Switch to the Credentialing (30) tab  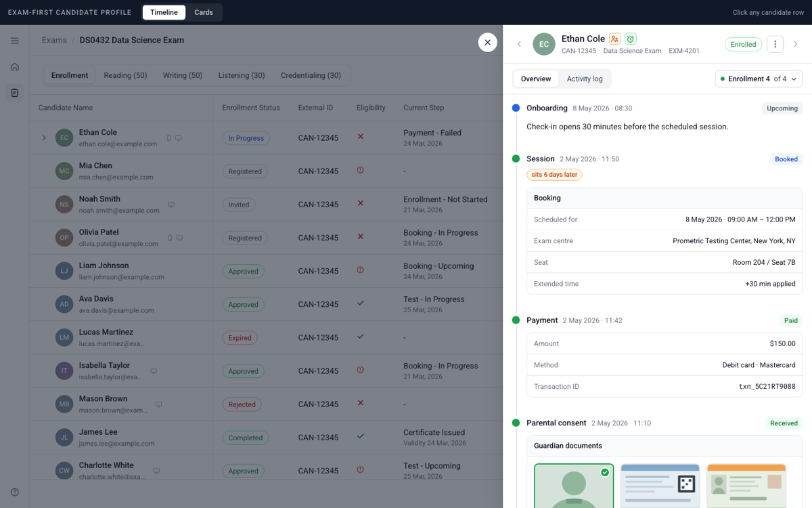[311, 75]
